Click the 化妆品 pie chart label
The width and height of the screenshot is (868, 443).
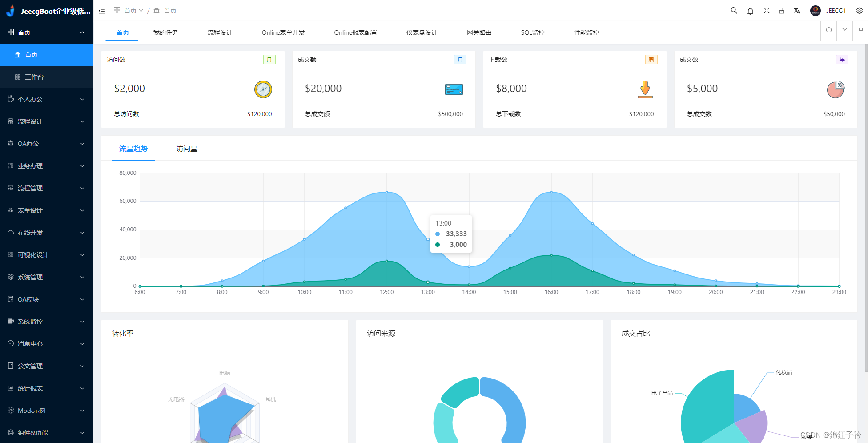(x=784, y=372)
